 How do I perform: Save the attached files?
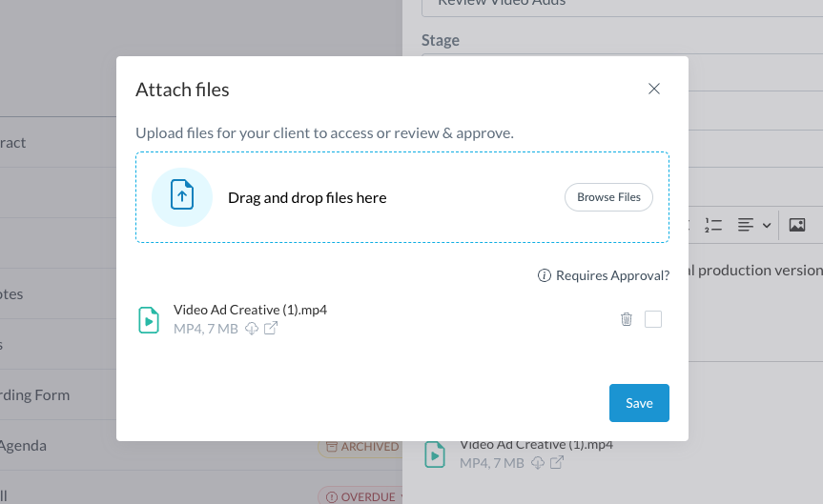coord(639,403)
